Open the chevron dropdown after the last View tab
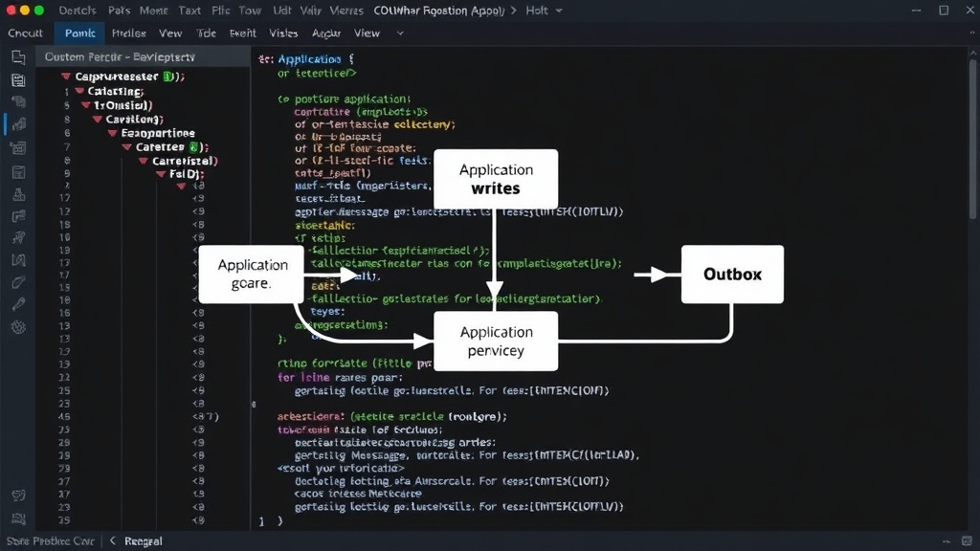Screen dimensions: 980x551 pos(400,33)
